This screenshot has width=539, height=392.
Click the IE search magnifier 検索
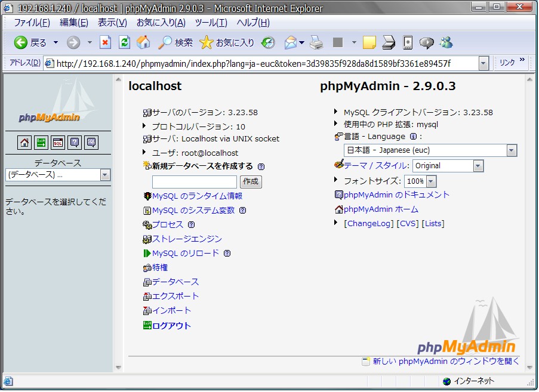pos(175,42)
